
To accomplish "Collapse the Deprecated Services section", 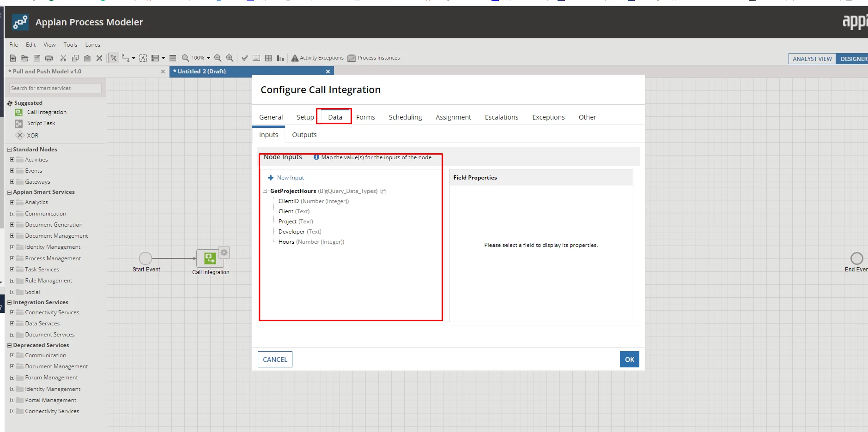I will tap(9, 345).
